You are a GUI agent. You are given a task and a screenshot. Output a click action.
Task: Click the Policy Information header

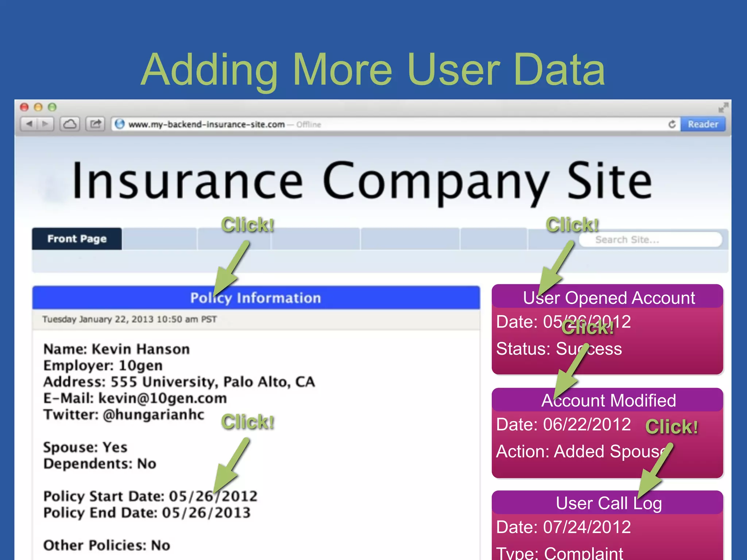pyautogui.click(x=256, y=298)
